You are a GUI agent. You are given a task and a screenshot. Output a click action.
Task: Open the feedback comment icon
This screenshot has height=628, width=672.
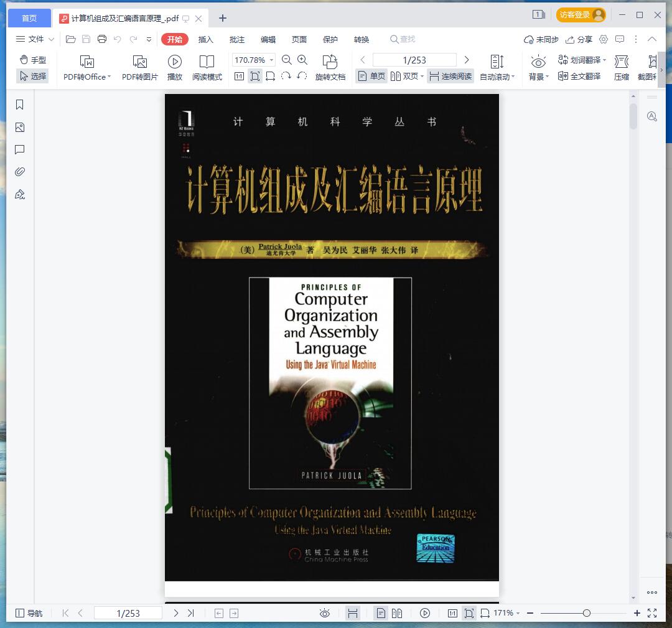pyautogui.click(x=620, y=39)
